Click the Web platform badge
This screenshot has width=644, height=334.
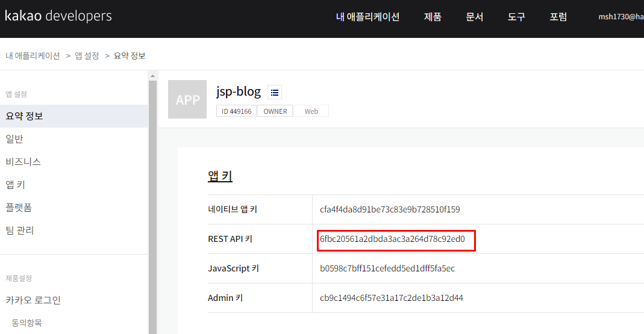tap(311, 111)
